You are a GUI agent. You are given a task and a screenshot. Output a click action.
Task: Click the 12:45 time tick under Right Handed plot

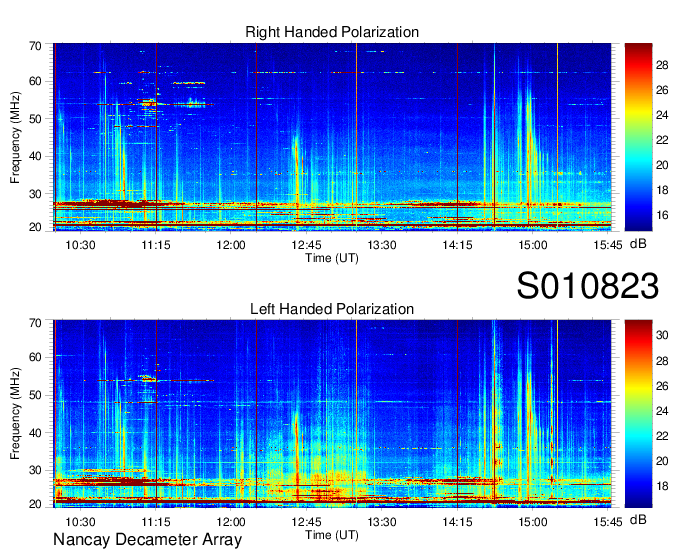pos(307,245)
